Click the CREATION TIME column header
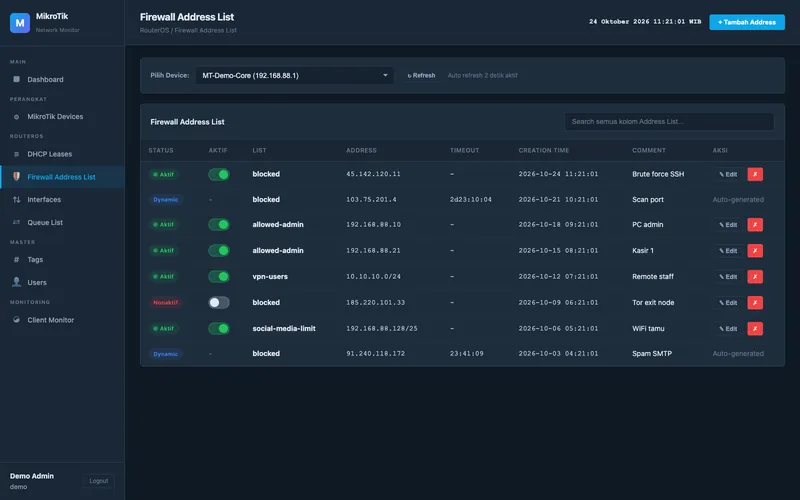800x500 pixels. pyautogui.click(x=543, y=151)
